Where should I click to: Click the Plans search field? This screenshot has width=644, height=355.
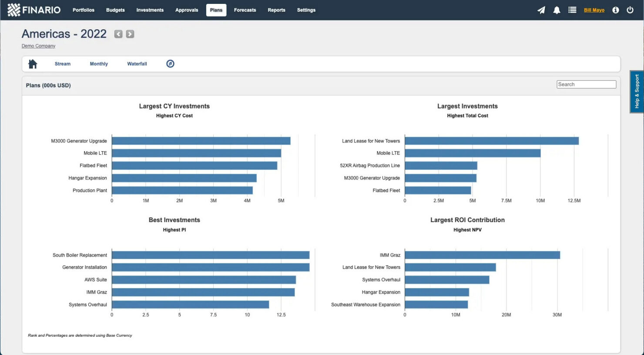pos(586,85)
